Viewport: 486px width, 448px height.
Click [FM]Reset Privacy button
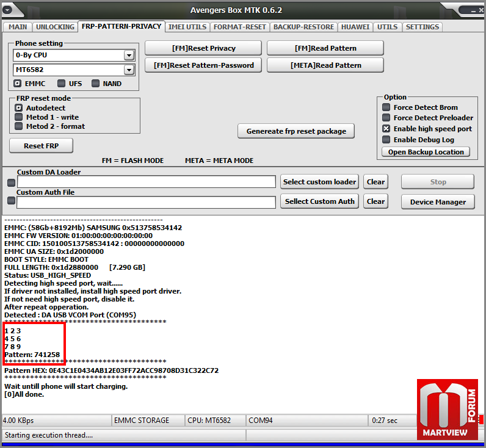click(x=203, y=48)
